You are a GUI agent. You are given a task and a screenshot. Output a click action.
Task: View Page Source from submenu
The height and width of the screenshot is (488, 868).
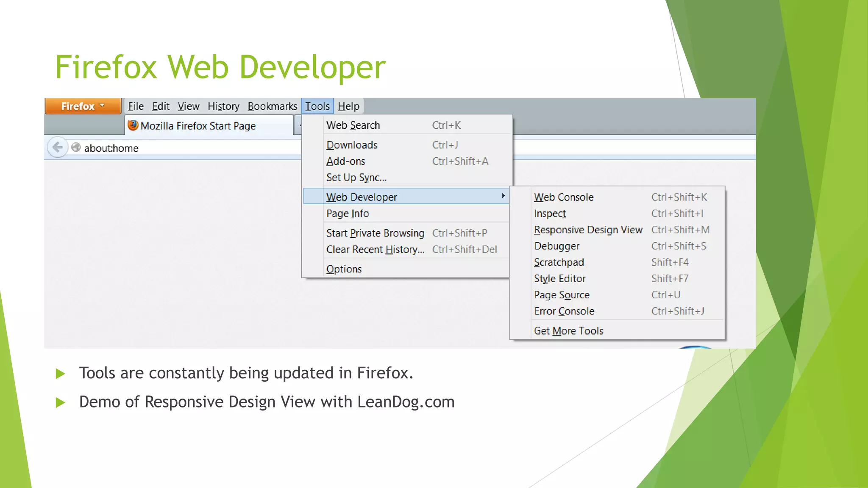pos(617,295)
